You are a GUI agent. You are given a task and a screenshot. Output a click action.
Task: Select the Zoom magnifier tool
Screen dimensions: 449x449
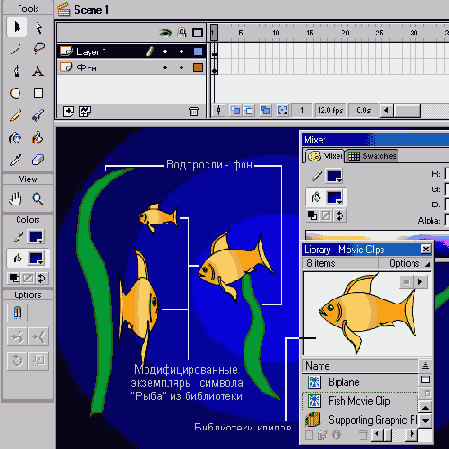(38, 199)
